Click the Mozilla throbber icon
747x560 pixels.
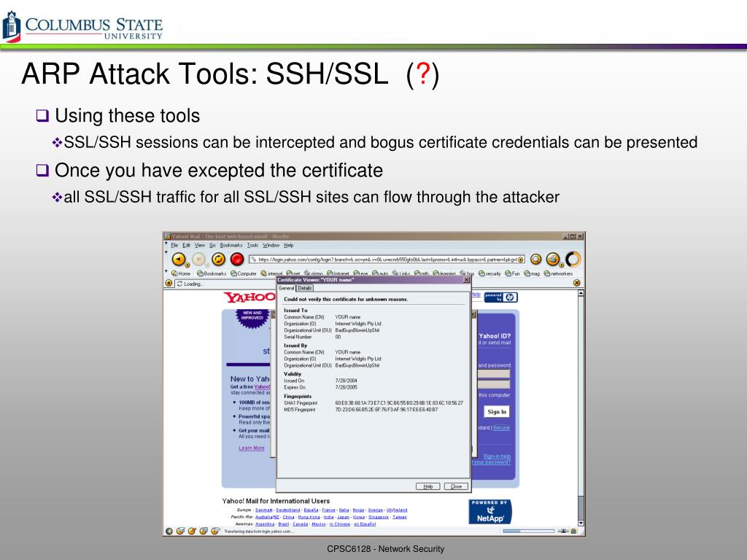(x=573, y=260)
